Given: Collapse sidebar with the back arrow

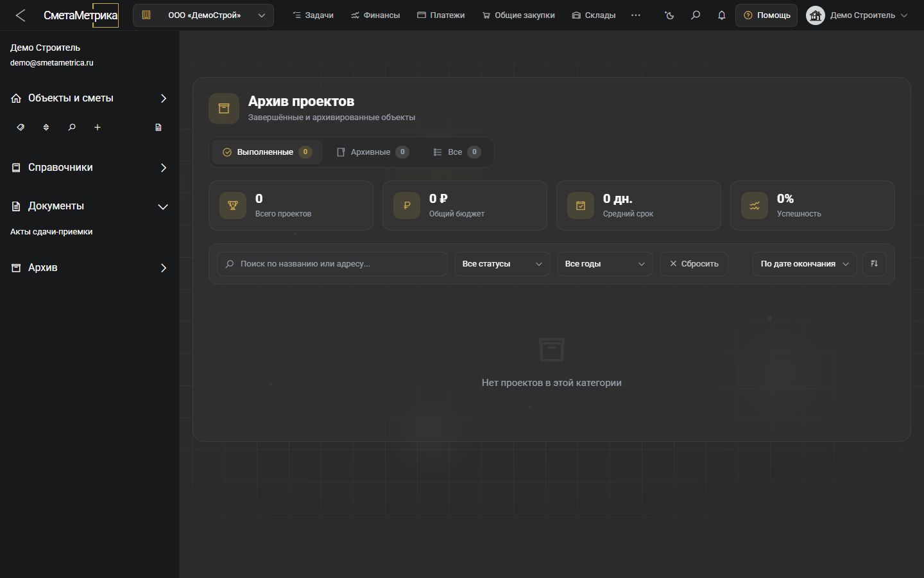Looking at the screenshot, I should [x=21, y=15].
